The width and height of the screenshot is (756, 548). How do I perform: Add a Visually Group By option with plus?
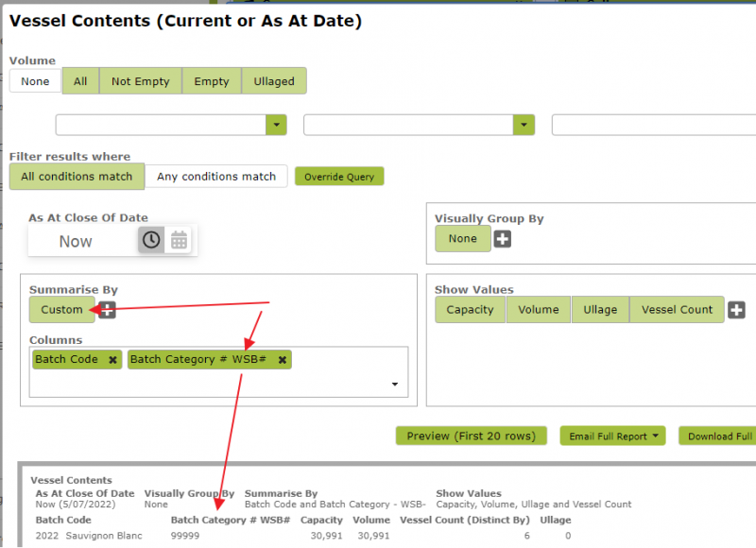(503, 239)
